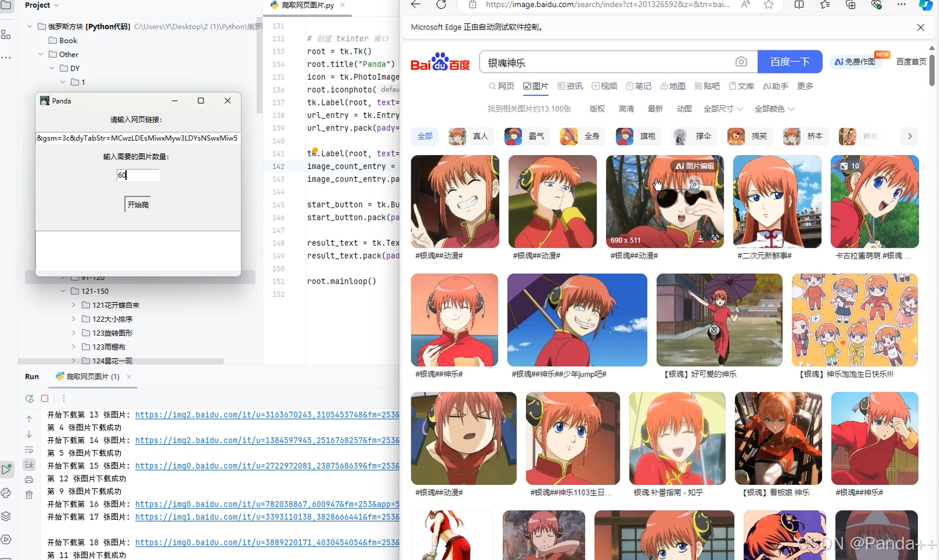Screen dimensions: 939x560
Task: Switch to 贴吧 tab on Baidu
Action: point(707,86)
